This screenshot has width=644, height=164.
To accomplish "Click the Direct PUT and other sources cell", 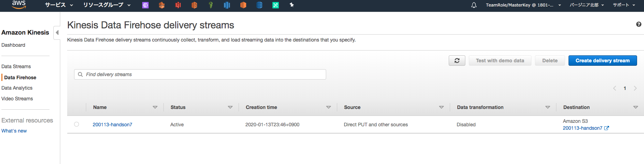I will (376, 125).
